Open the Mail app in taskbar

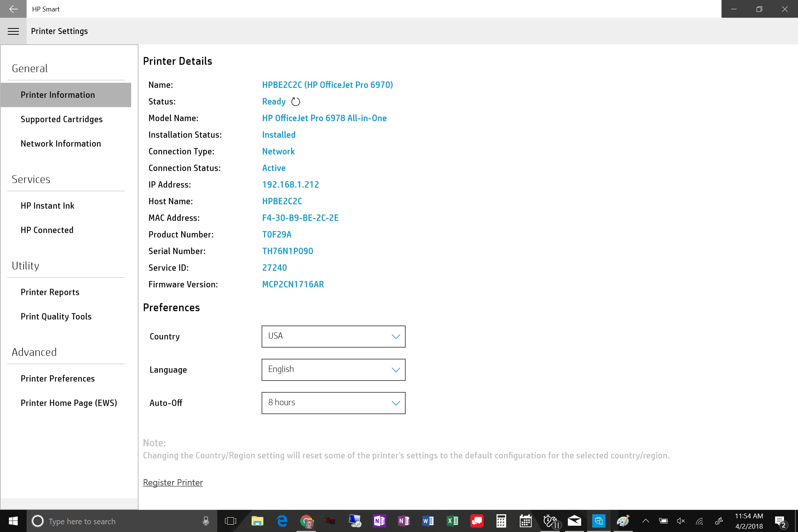[574, 521]
